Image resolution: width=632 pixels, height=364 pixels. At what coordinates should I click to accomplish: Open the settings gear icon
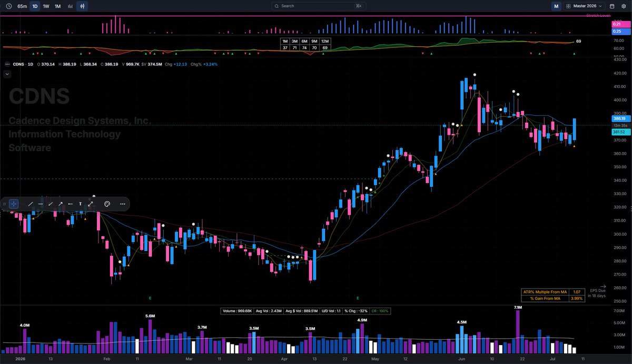pyautogui.click(x=624, y=6)
